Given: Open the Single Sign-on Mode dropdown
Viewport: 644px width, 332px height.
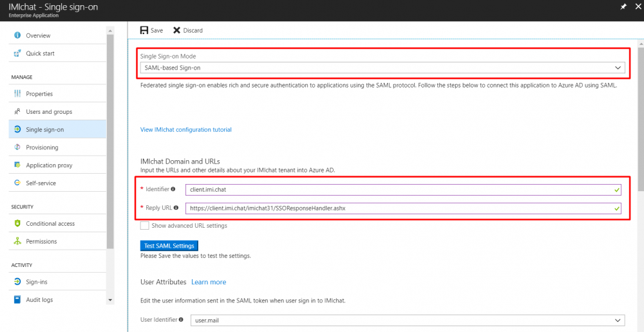Looking at the screenshot, I should (383, 68).
